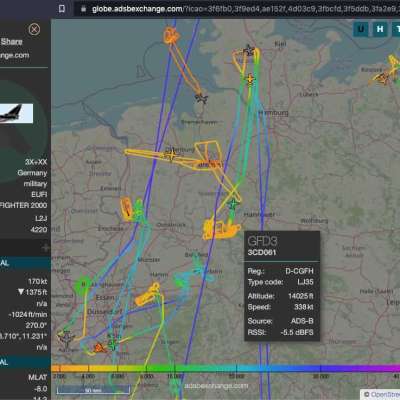Screen dimensions: 400x400
Task: Toggle the H map button
Action: 380,29
